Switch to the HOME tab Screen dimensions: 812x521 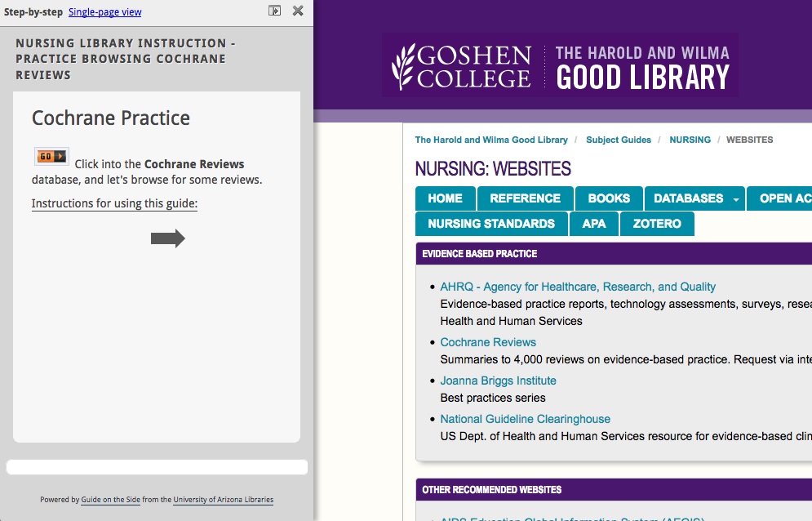pyautogui.click(x=444, y=198)
